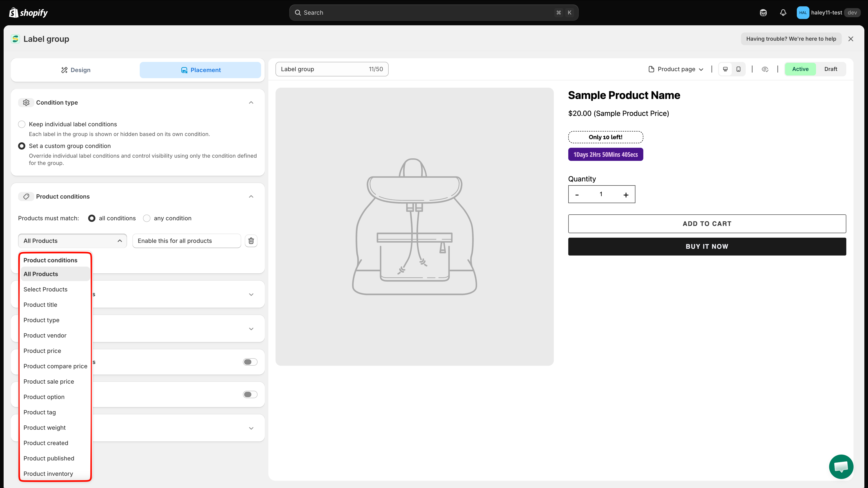This screenshot has height=488, width=868.
Task: Select Set a custom group condition
Action: point(21,146)
